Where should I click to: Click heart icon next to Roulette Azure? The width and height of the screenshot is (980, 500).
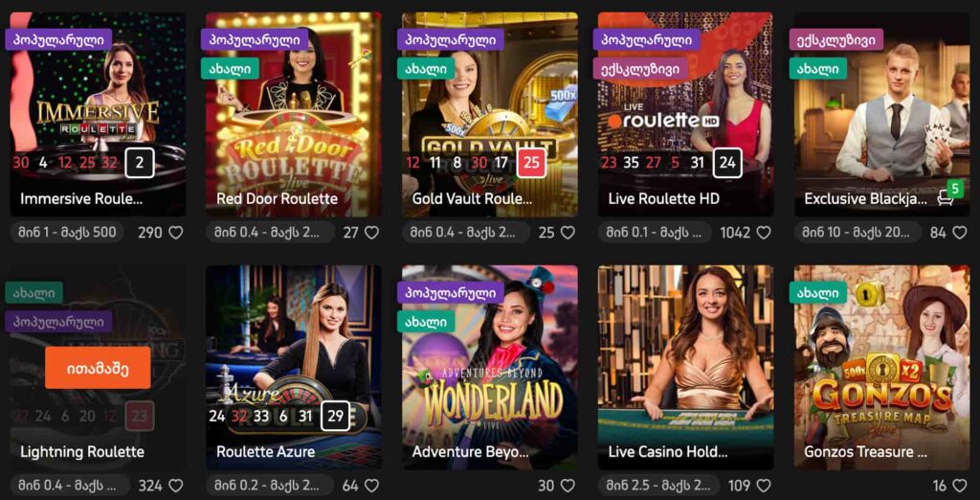372,486
